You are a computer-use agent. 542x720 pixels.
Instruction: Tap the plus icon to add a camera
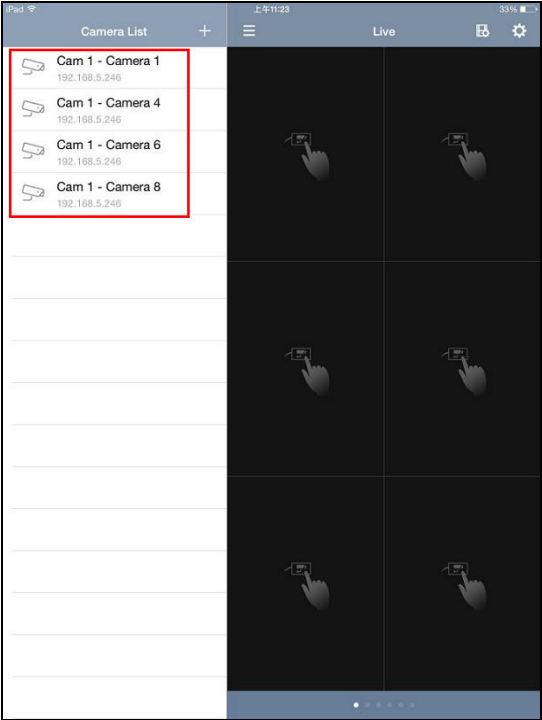coord(204,31)
